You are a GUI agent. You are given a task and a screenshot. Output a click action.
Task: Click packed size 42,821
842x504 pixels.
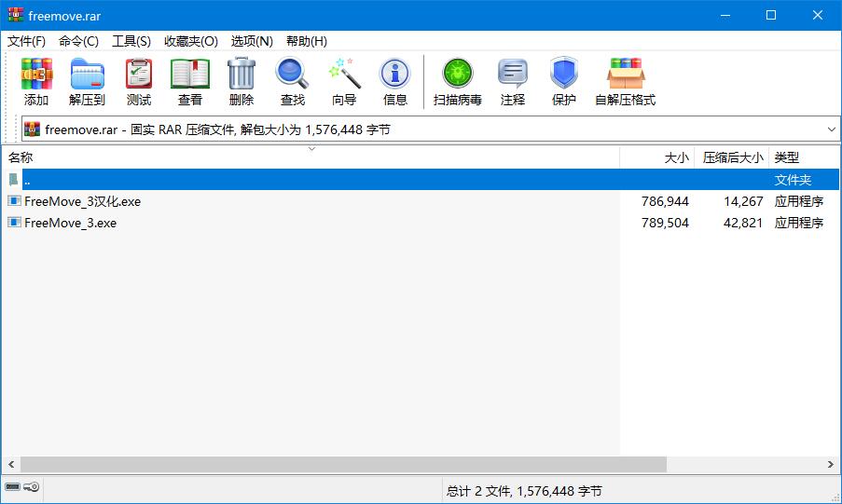743,223
